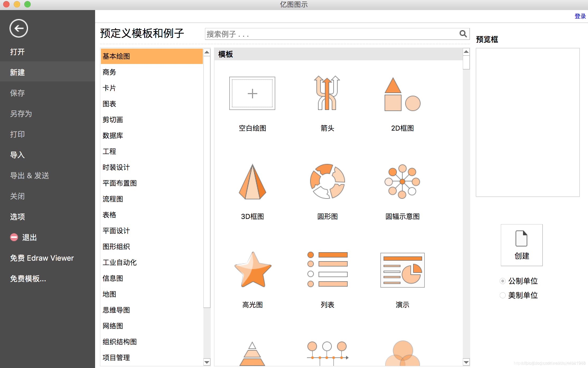Screen dimensions: 588x368
Task: Choose the 剪切画 category
Action: (x=152, y=119)
